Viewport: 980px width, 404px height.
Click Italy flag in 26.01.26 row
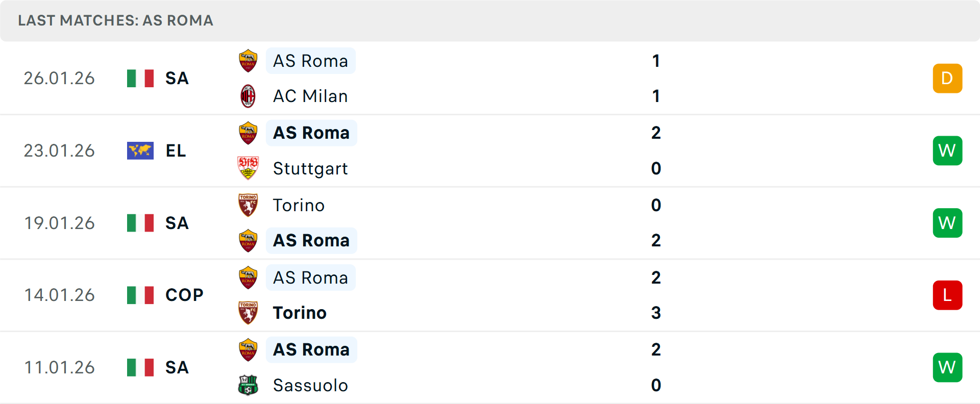click(x=140, y=78)
